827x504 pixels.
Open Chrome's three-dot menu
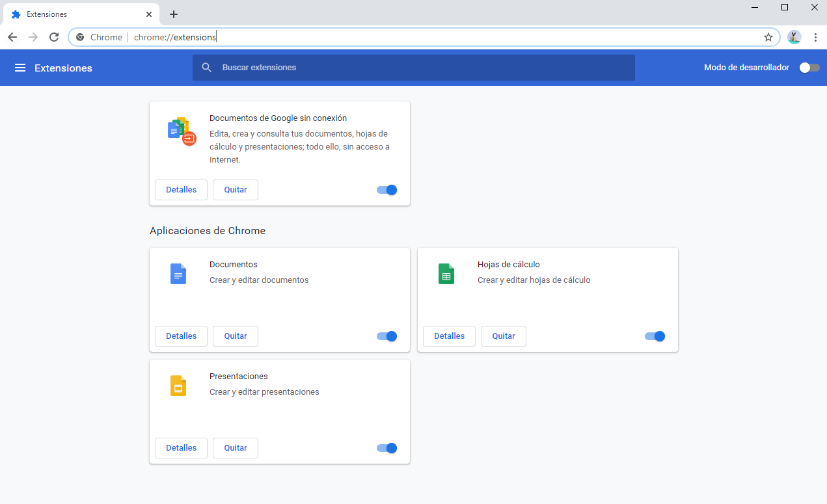(x=815, y=37)
